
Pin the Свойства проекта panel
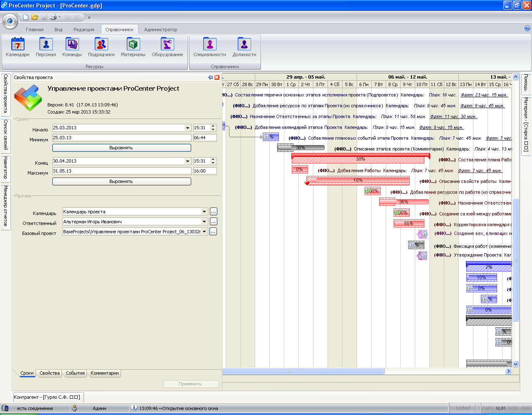click(x=210, y=77)
